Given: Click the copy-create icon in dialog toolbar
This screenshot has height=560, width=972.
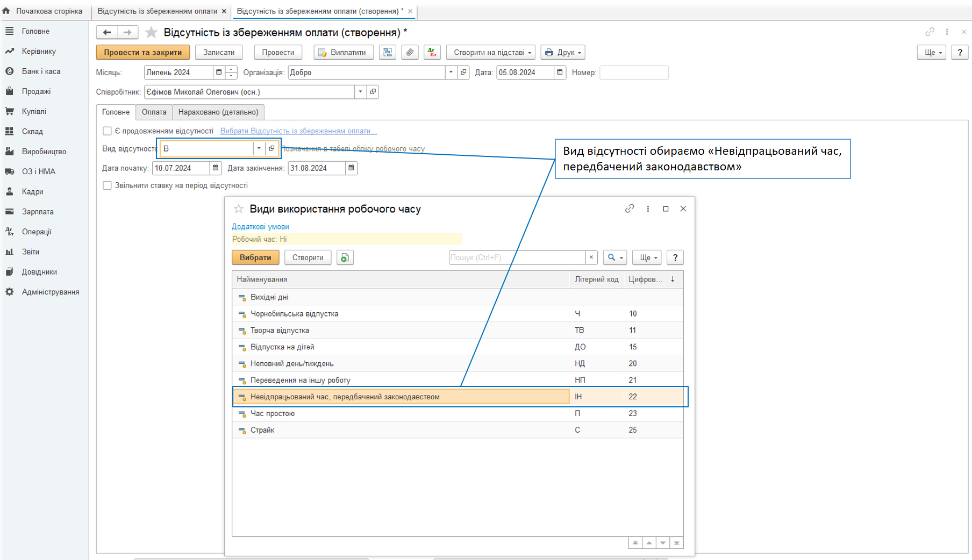Looking at the screenshot, I should pos(345,257).
